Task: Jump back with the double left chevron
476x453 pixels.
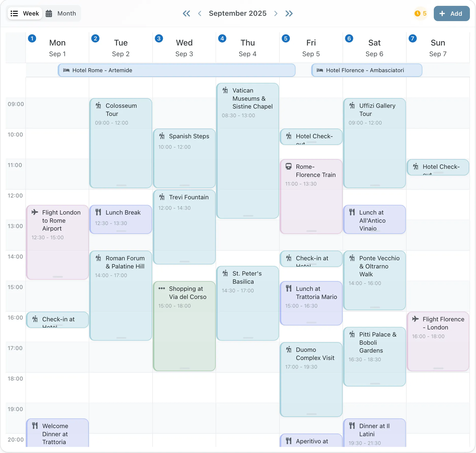Action: click(x=186, y=13)
